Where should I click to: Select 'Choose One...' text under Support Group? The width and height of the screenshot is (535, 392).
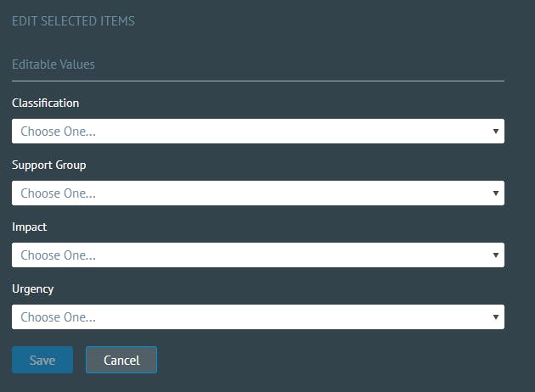pos(58,193)
